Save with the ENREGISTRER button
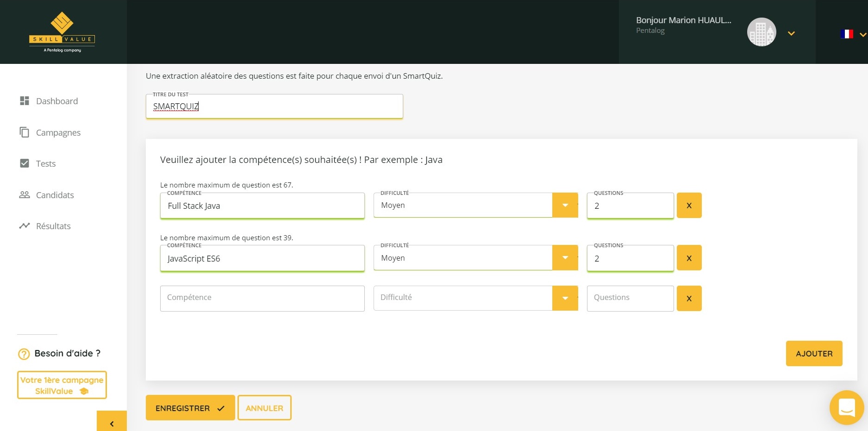 (x=190, y=408)
